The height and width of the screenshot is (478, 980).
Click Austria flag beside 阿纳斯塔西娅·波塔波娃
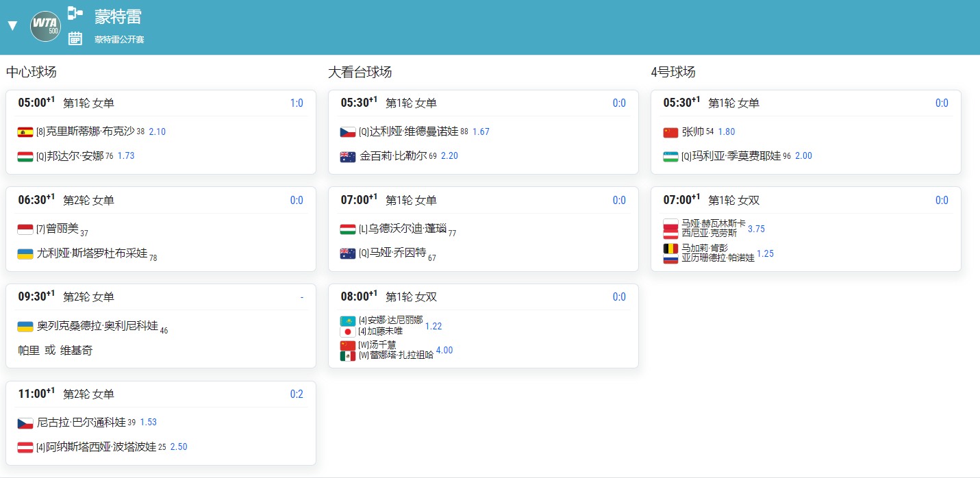click(25, 447)
